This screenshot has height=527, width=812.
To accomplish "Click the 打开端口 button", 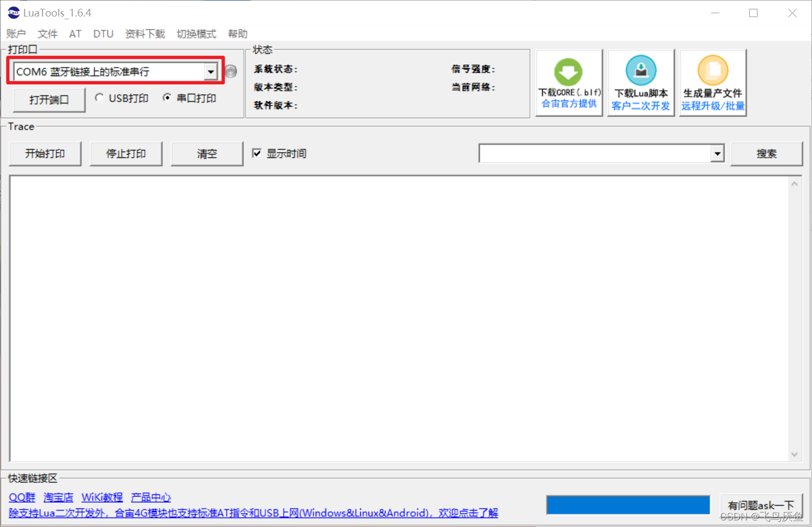I will 49,100.
